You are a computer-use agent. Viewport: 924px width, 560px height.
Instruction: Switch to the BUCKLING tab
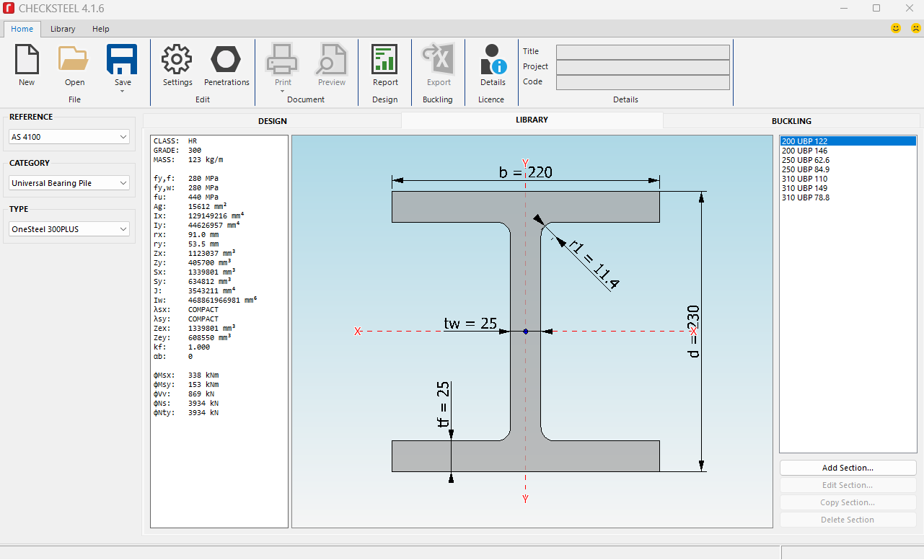tap(791, 121)
